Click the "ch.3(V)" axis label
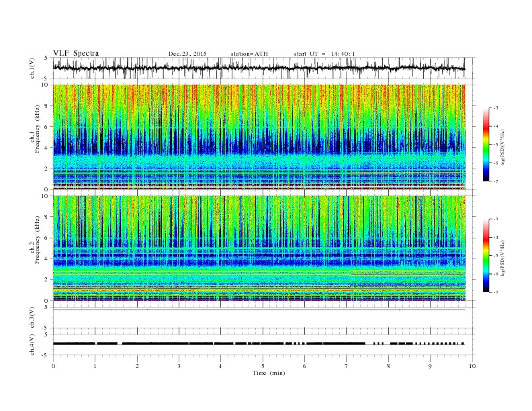This screenshot has height=411, width=532. tap(32, 318)
